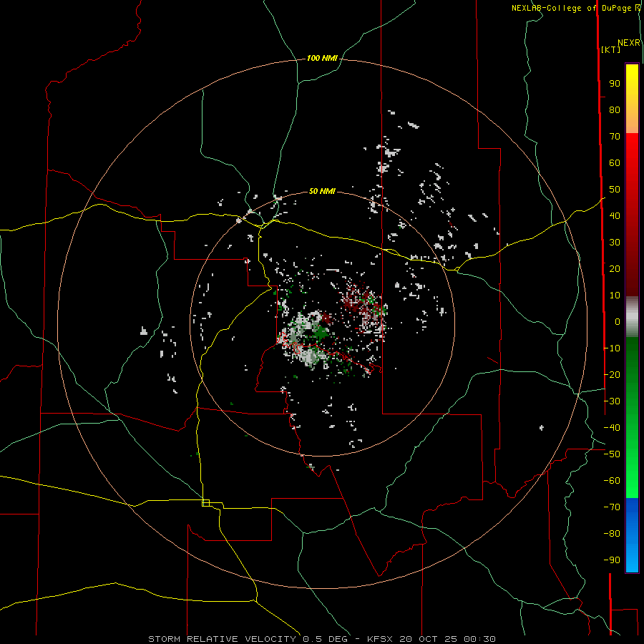The height and width of the screenshot is (644, 644).
Task: Pick the bright red color bar segment
Action: tap(632, 152)
